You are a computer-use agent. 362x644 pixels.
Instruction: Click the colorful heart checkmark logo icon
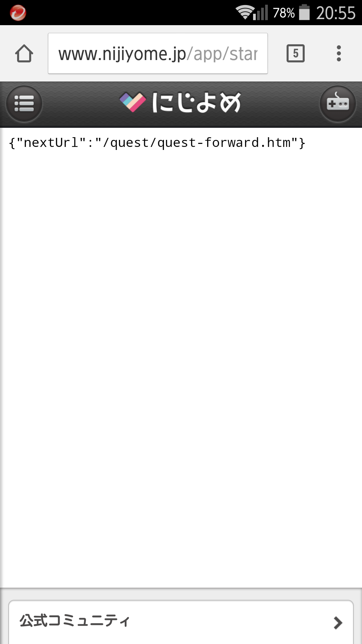[x=133, y=102]
